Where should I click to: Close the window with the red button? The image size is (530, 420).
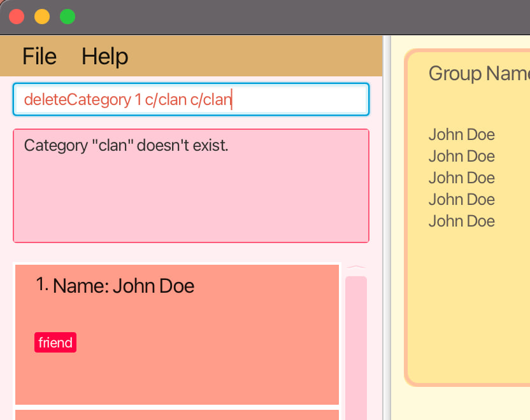pos(16,17)
